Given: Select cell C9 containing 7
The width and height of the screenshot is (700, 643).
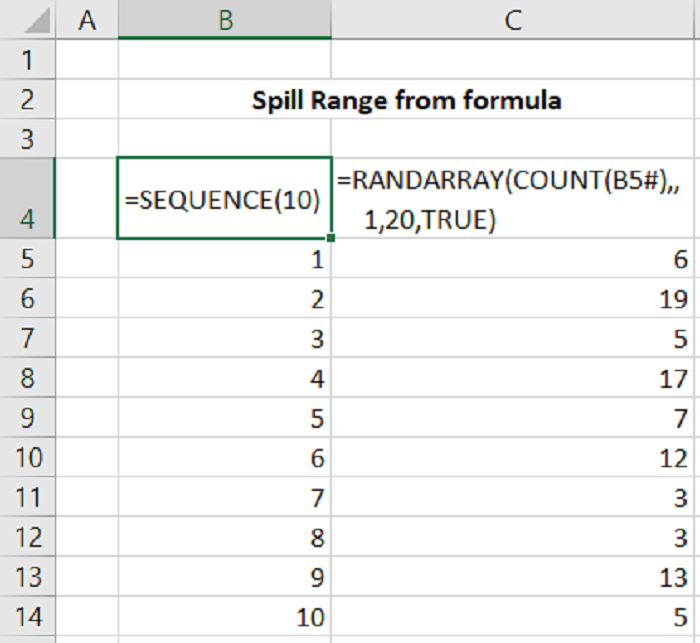Looking at the screenshot, I should tap(513, 418).
